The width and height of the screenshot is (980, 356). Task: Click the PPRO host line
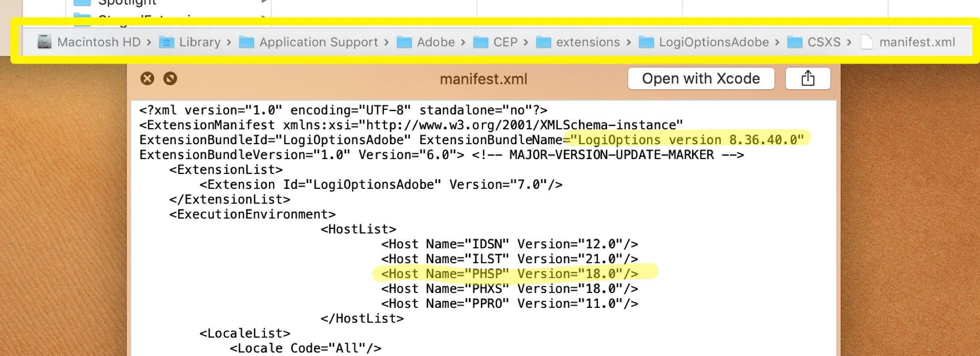tap(510, 304)
